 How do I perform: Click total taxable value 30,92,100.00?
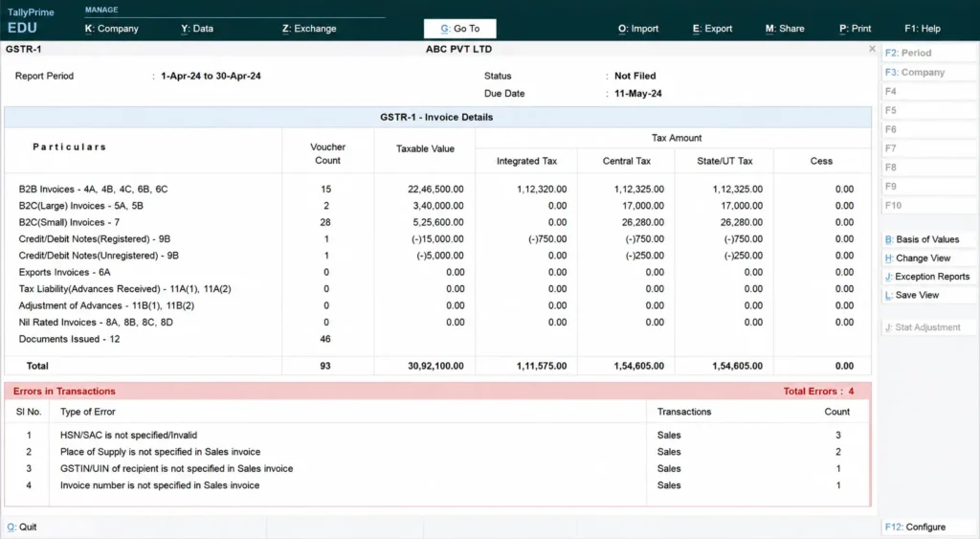click(x=435, y=366)
